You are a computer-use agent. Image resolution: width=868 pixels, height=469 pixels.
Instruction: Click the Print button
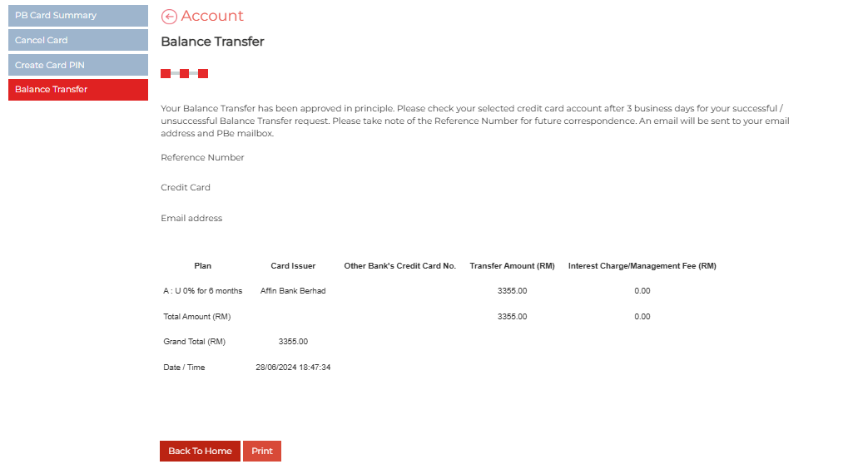click(x=262, y=451)
